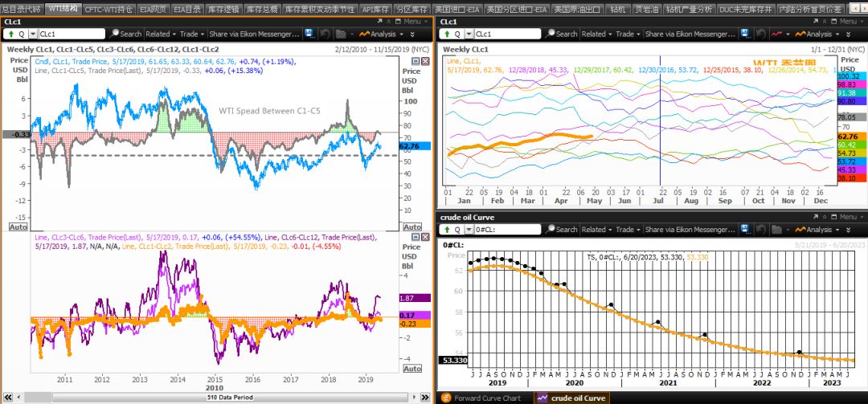Toggle Auto scale on upper left chart
The width and height of the screenshot is (868, 404).
pyautogui.click(x=18, y=227)
